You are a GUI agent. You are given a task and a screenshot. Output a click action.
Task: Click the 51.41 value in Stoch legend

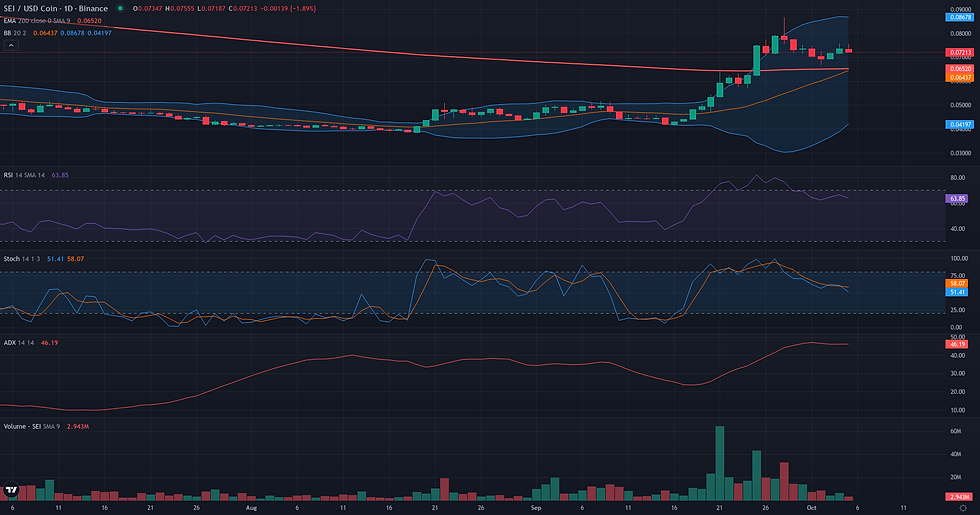[55, 259]
